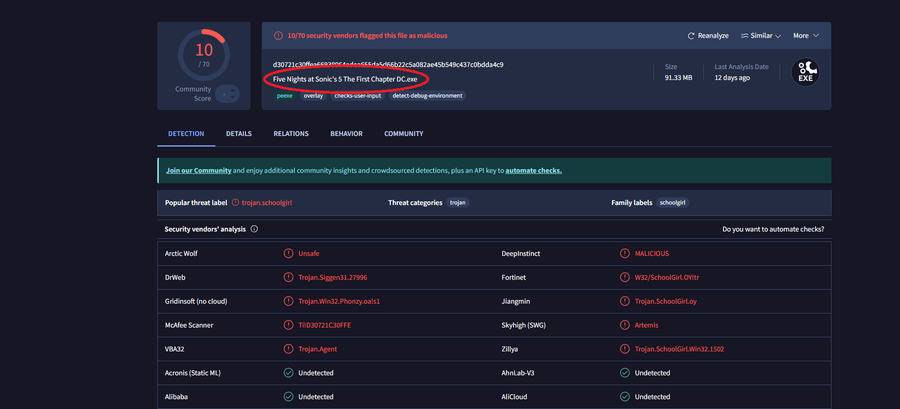Select the Behavior tab
The width and height of the screenshot is (900, 409).
coord(346,134)
